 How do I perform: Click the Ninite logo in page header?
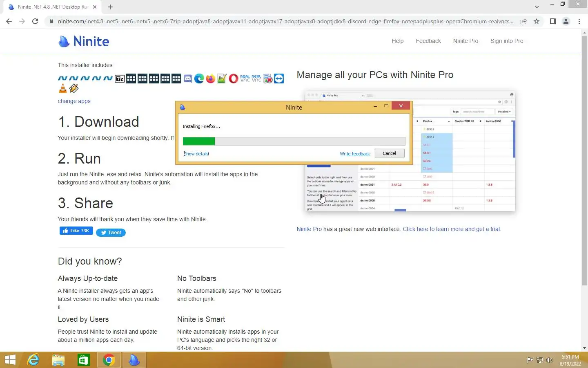click(84, 41)
